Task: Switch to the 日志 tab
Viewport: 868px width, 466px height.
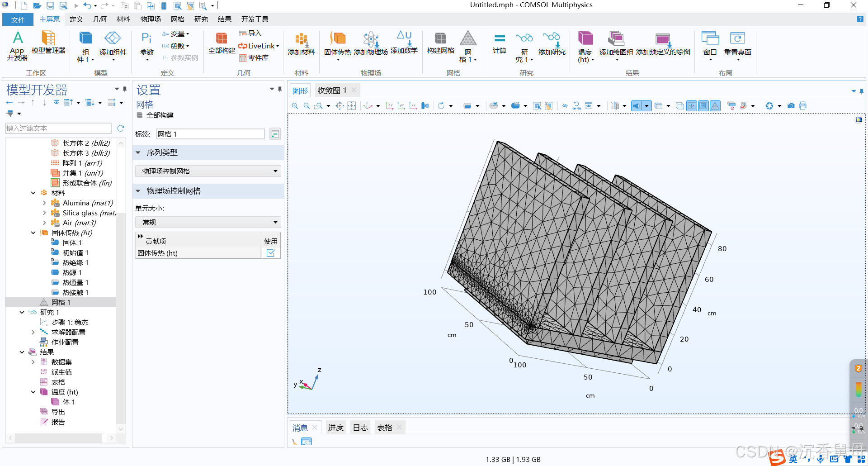Action: (x=360, y=428)
